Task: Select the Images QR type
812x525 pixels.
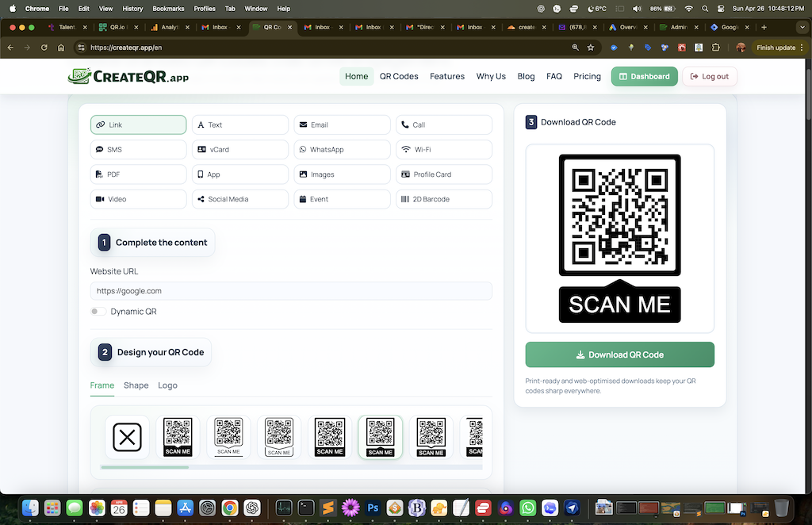Action: (343, 174)
